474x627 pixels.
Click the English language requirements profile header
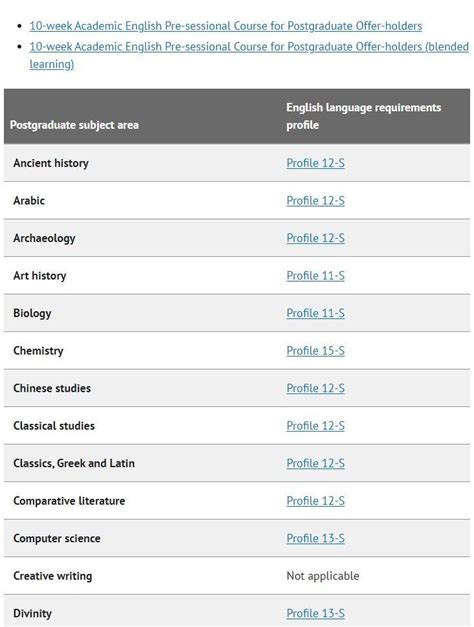(x=364, y=116)
